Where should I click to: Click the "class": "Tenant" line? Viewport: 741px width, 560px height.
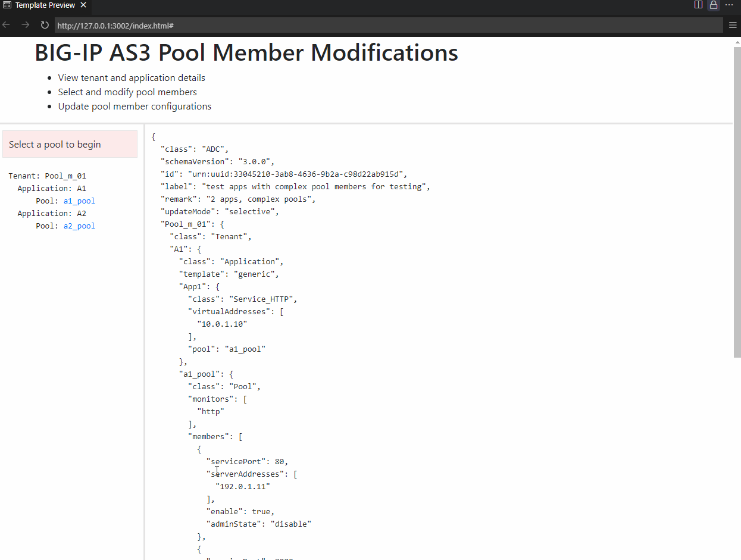pyautogui.click(x=211, y=237)
